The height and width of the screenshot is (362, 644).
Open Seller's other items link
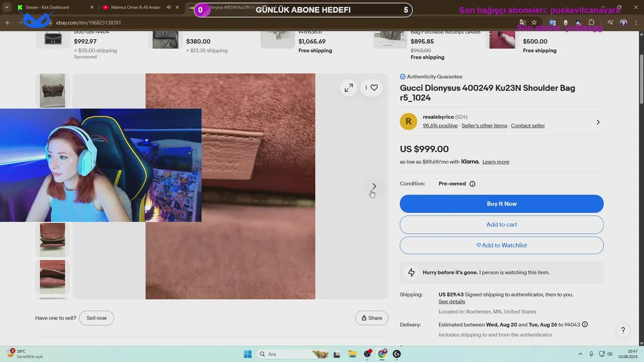click(484, 126)
